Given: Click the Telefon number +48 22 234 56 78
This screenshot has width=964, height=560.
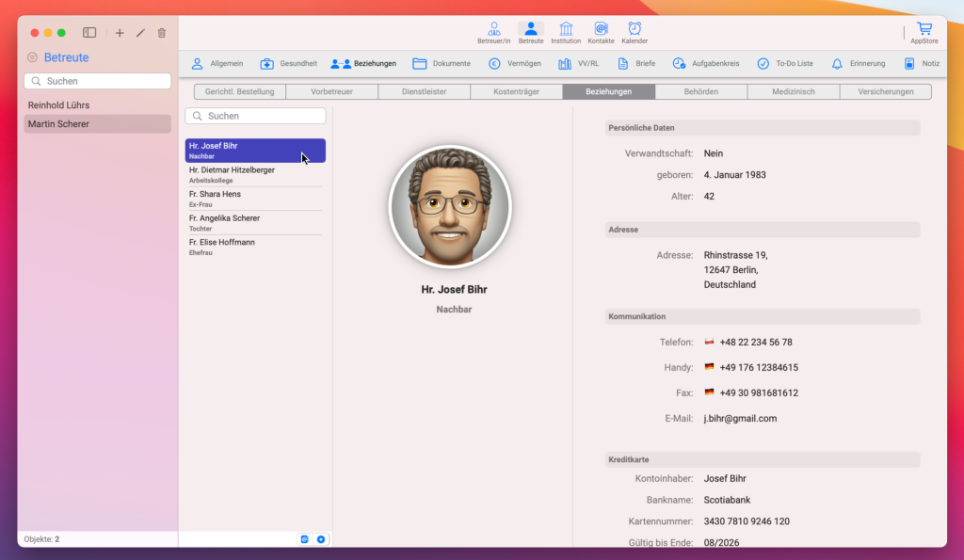Looking at the screenshot, I should [x=756, y=342].
